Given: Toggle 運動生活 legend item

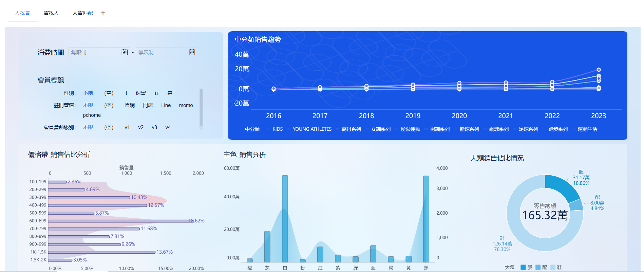Looking at the screenshot, I should coord(585,129).
